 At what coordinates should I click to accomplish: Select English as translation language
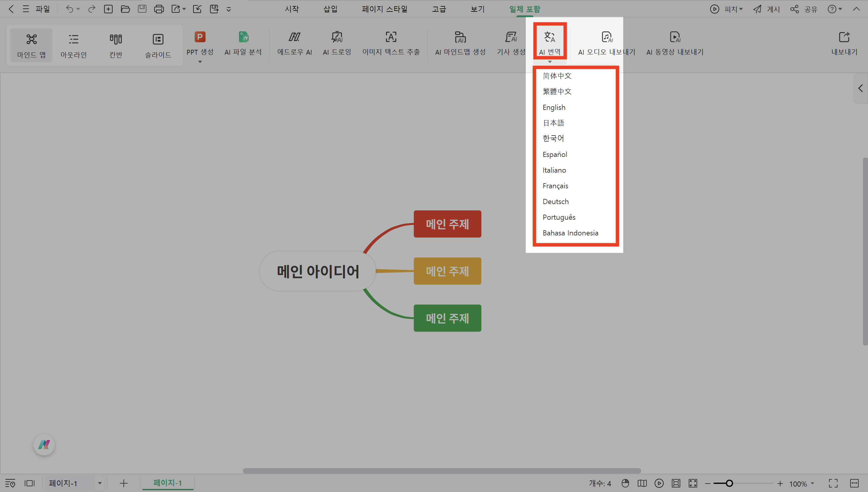(x=554, y=107)
